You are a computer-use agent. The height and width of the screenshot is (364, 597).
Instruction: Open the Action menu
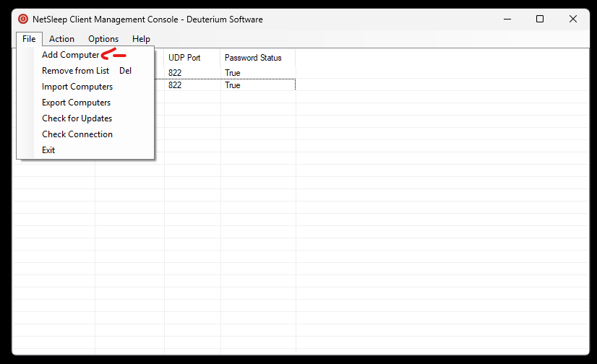[x=61, y=39]
